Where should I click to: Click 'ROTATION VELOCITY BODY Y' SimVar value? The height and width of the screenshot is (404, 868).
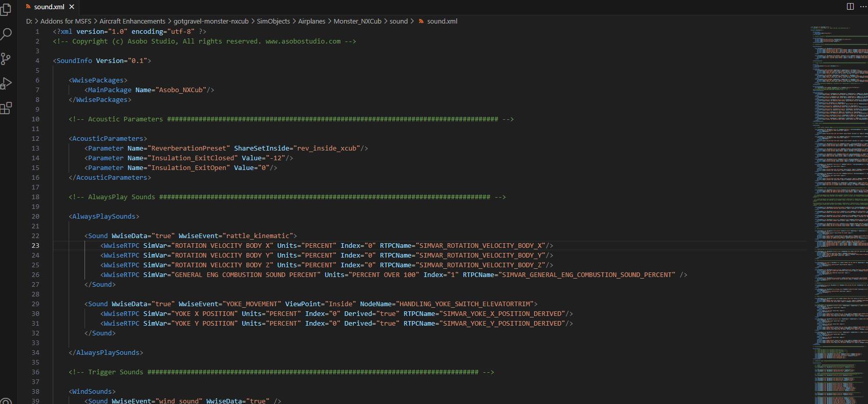tap(222, 255)
